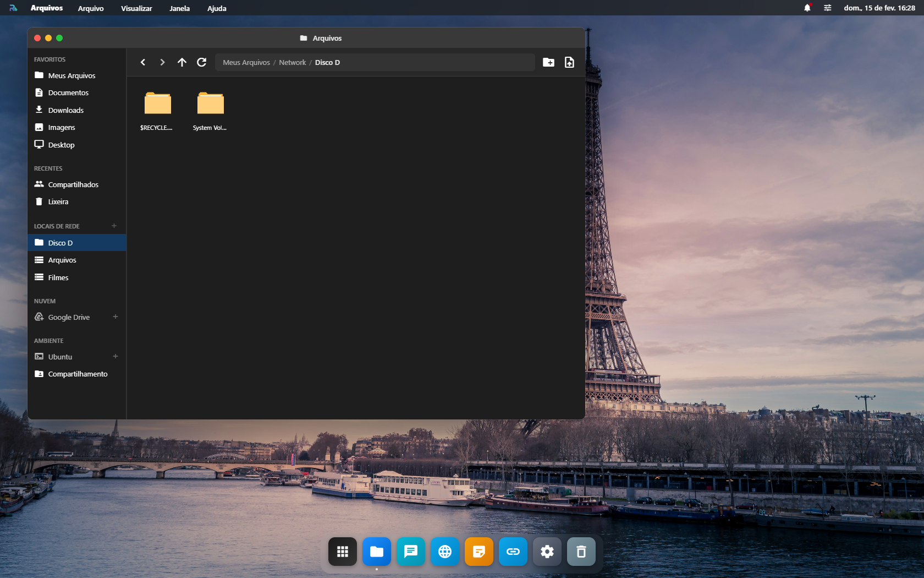Add a new network location
This screenshot has height=578, width=924.
click(x=114, y=226)
